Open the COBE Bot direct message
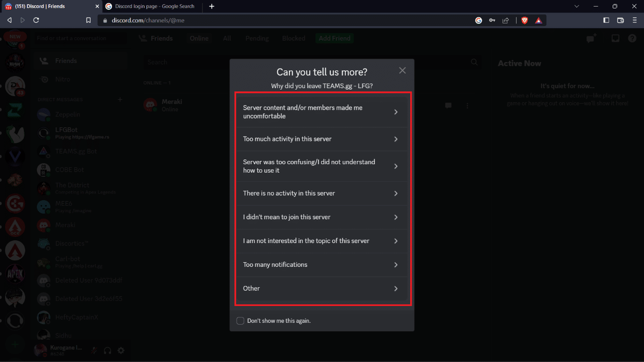 click(80, 170)
